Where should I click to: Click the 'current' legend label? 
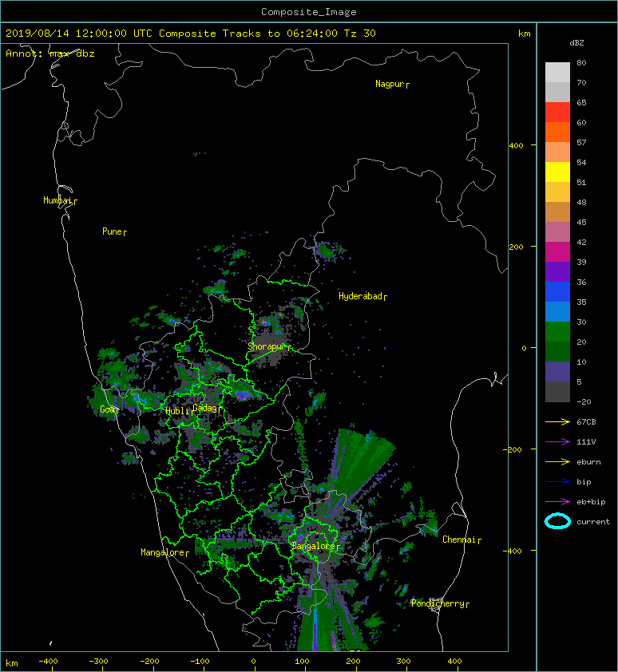(593, 522)
